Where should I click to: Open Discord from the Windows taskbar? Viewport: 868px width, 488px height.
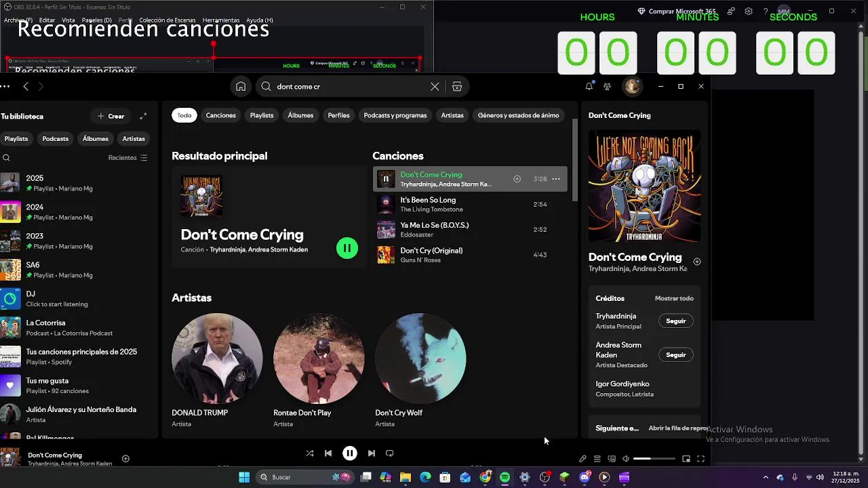pyautogui.click(x=585, y=477)
